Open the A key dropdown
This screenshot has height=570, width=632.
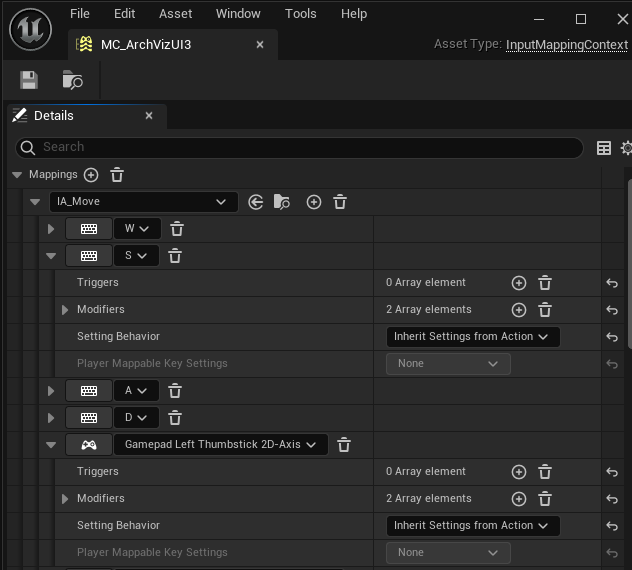click(136, 391)
